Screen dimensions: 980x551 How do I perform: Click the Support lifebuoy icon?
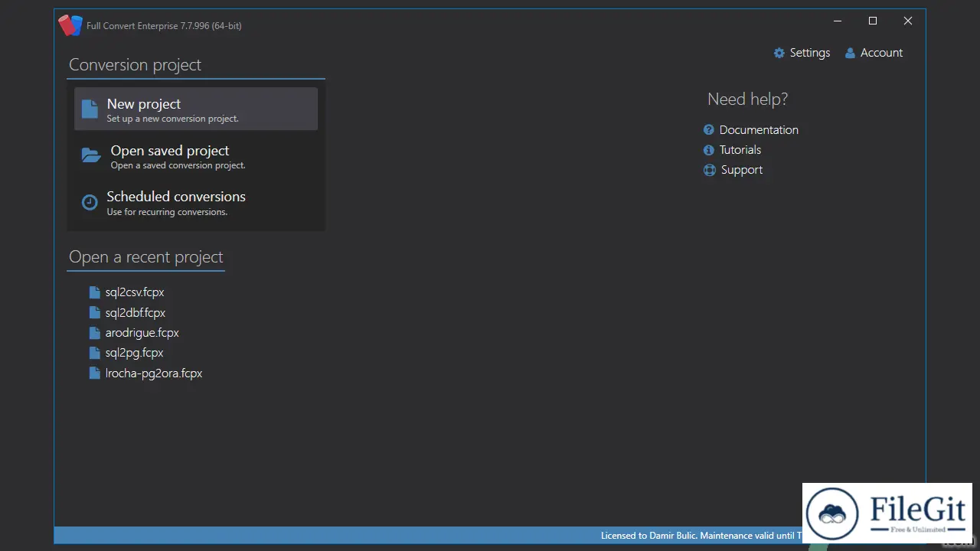point(710,170)
